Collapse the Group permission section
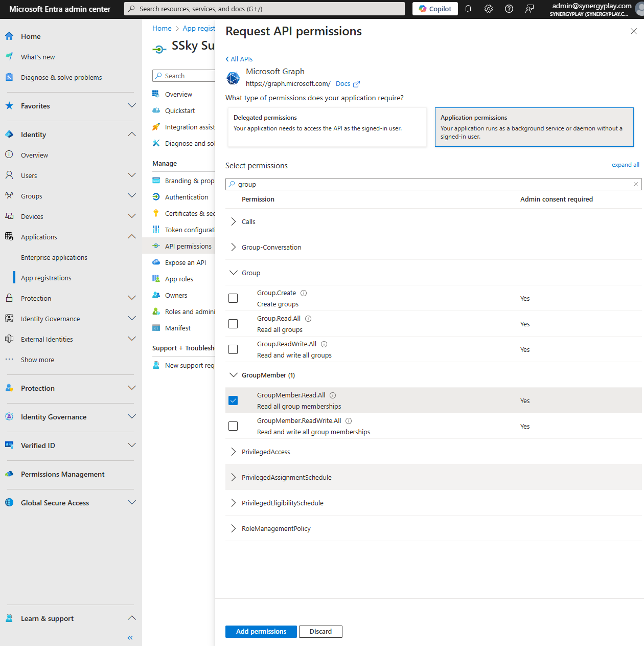The height and width of the screenshot is (646, 644). (x=233, y=273)
